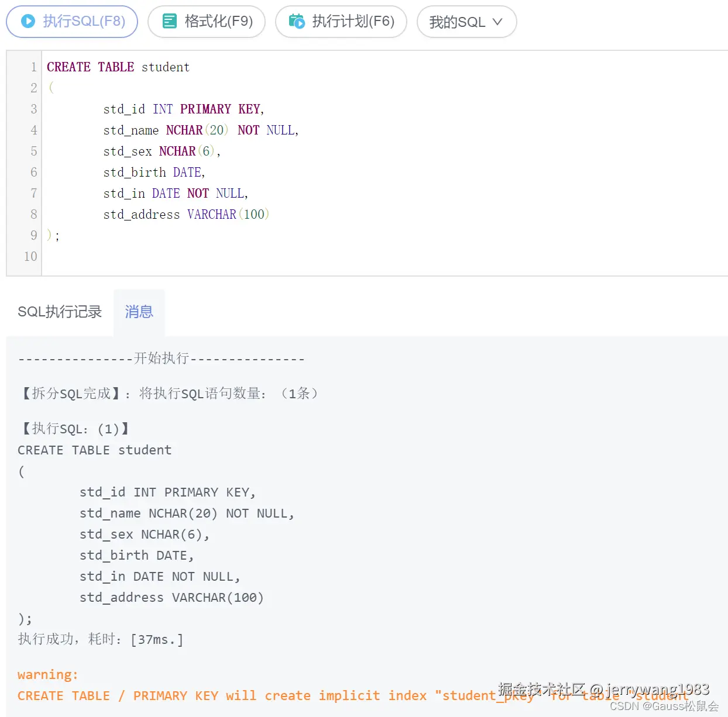Select the 消息 tab
Screen dimensions: 728x717
click(x=138, y=312)
